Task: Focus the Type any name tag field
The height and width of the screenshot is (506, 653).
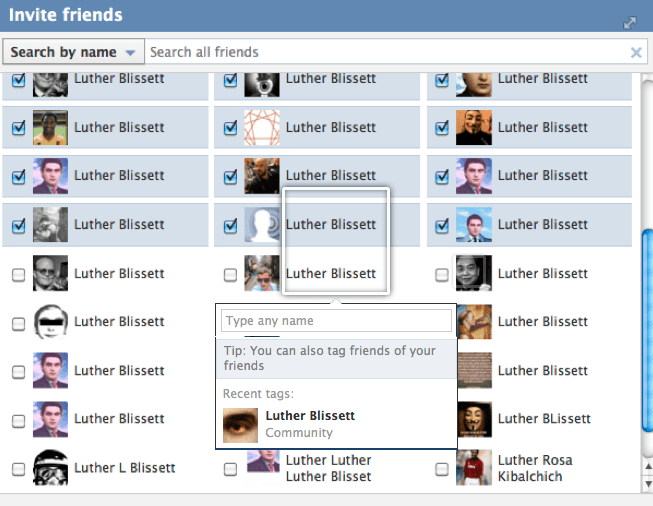Action: click(x=336, y=321)
